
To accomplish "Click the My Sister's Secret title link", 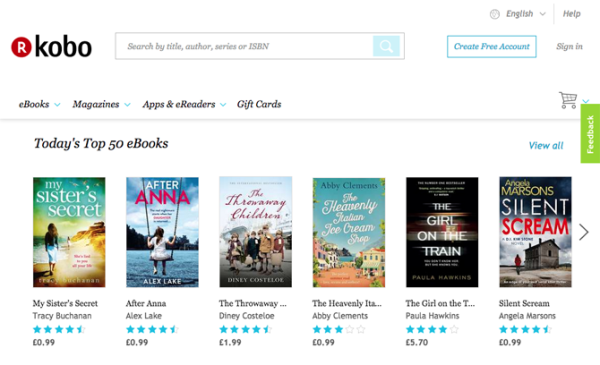I will coord(65,303).
